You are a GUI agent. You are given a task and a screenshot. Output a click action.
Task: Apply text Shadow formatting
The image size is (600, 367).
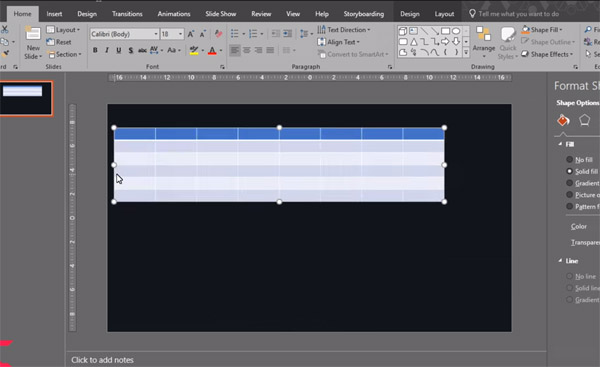130,50
